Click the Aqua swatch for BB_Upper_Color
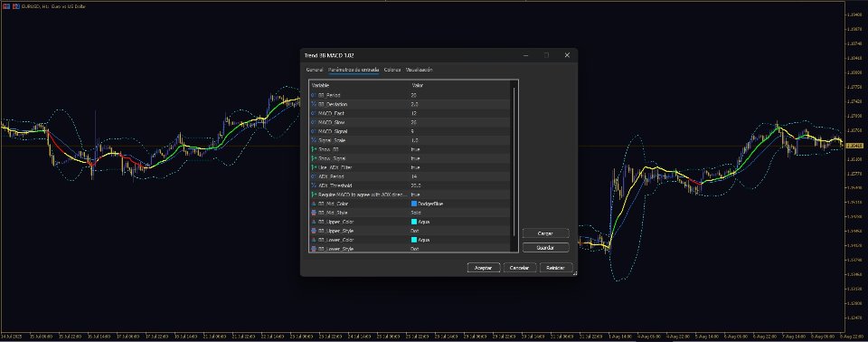This screenshot has height=342, width=868. [x=414, y=222]
